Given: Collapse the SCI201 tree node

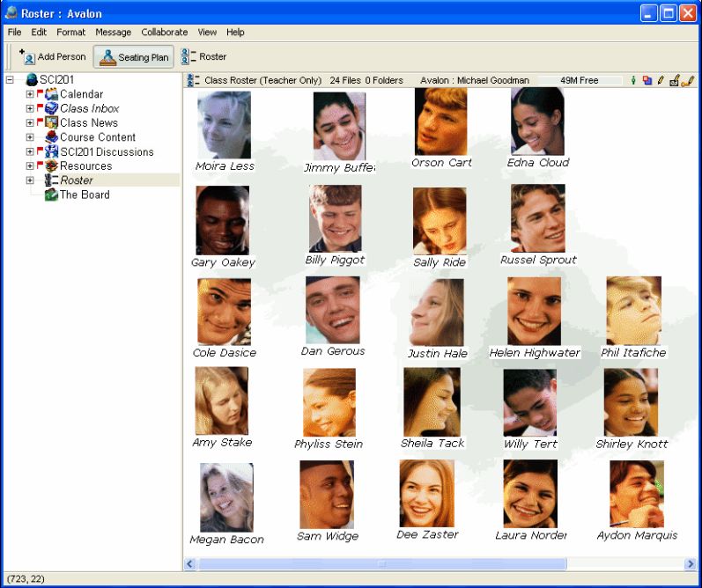Looking at the screenshot, I should [10, 80].
